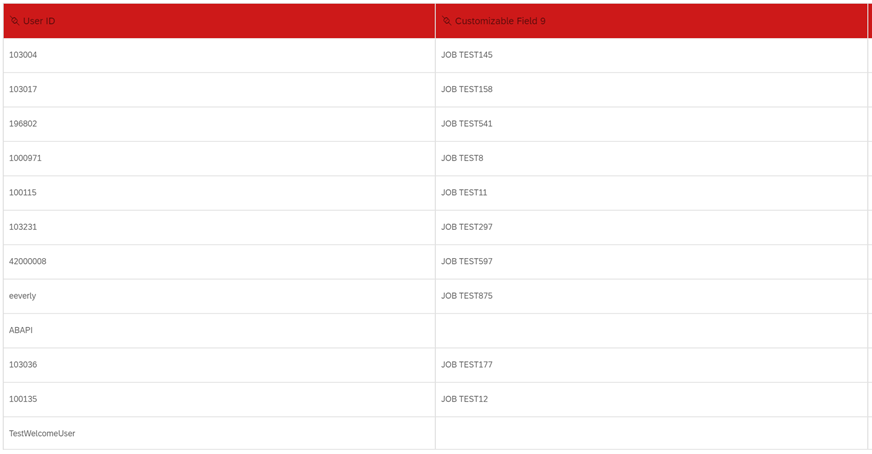
Task: Click user ID 100135 cell
Action: pos(219,399)
